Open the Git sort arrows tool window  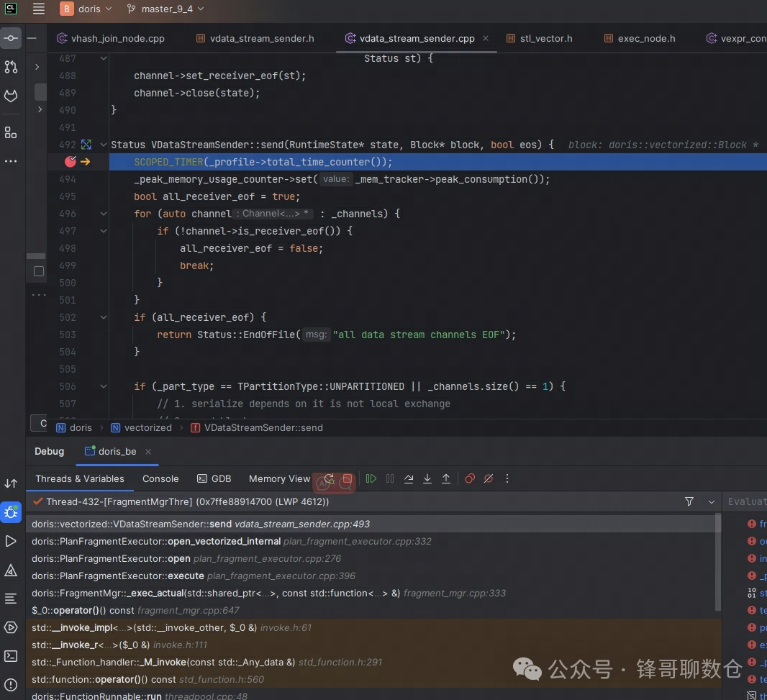tap(11, 483)
